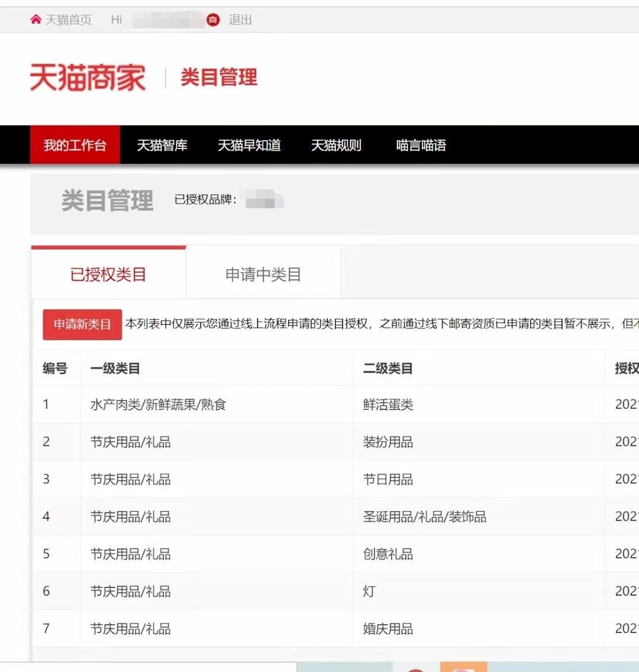Select the 我的工作台 nav tab
This screenshot has height=672, width=639.
pyautogui.click(x=75, y=145)
